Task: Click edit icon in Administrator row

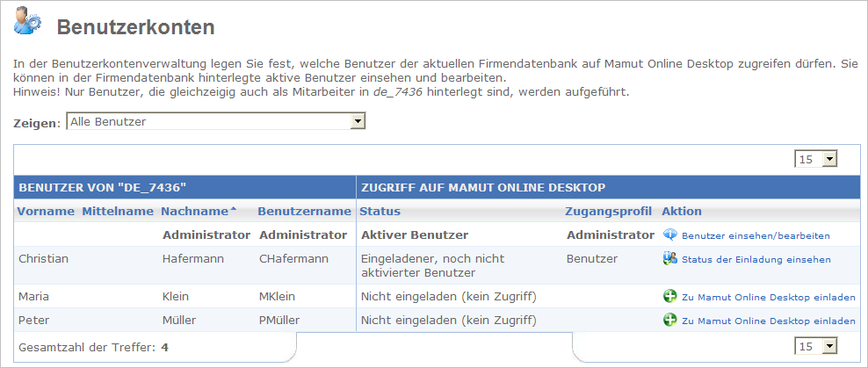Action: [x=669, y=235]
